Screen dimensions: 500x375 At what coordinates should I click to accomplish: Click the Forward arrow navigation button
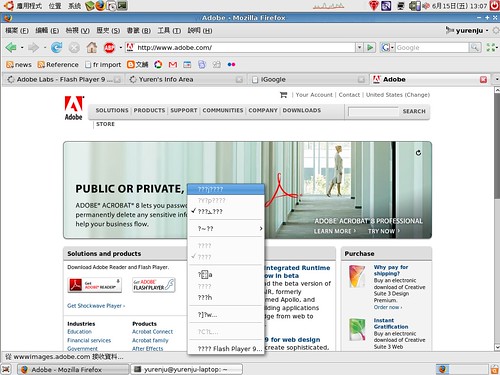pos(33,48)
